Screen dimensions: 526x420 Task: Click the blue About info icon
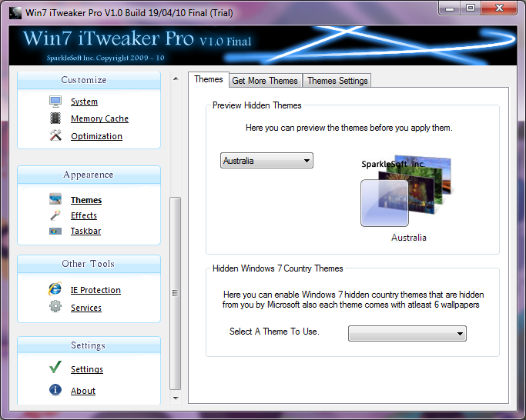point(55,389)
